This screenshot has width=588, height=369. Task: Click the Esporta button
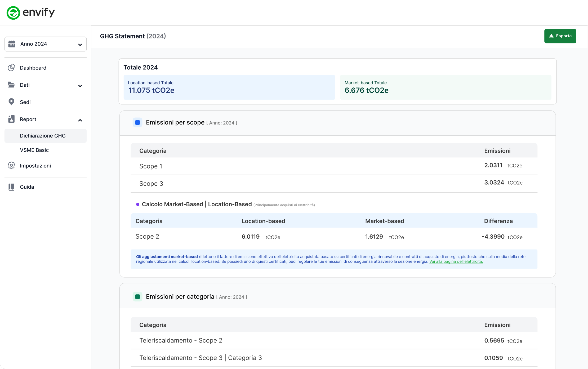pos(560,36)
